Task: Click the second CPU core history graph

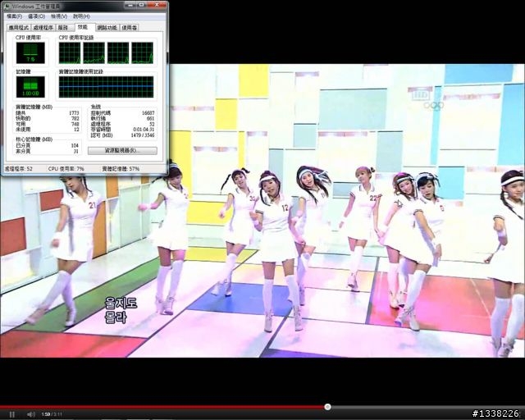Action: pyautogui.click(x=94, y=53)
